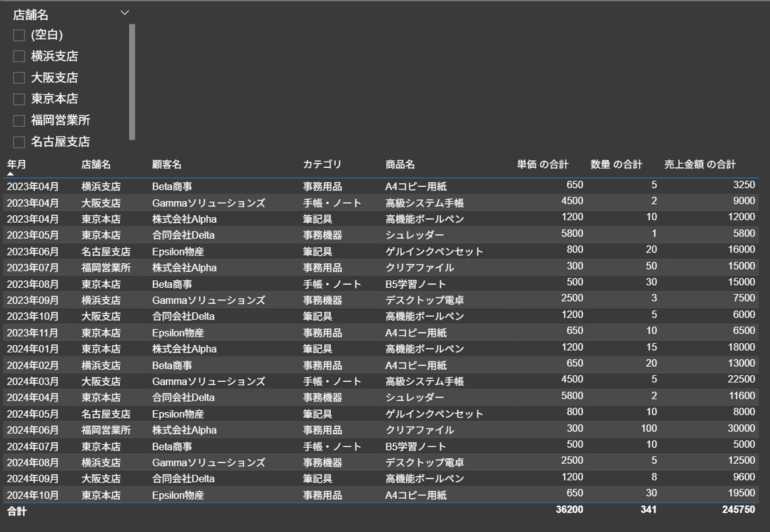This screenshot has height=532, width=770.
Task: Sort by 単価 の合計 column header
Action: point(543,164)
